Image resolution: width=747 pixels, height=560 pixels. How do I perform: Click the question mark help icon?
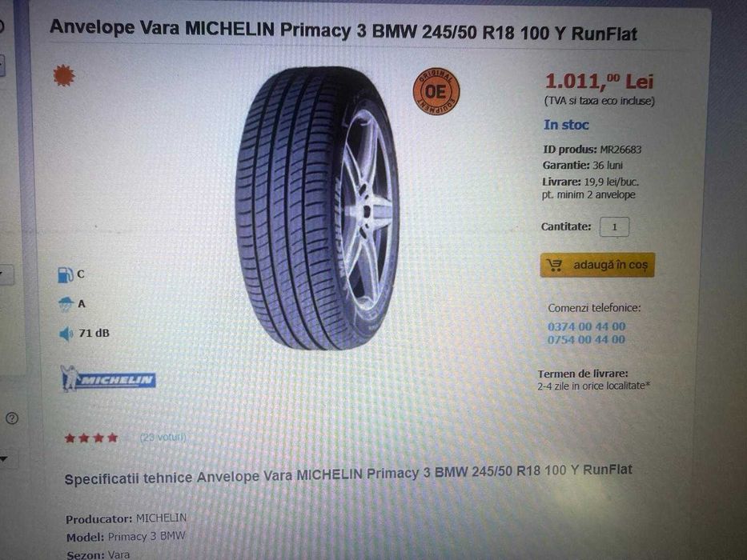click(x=11, y=418)
